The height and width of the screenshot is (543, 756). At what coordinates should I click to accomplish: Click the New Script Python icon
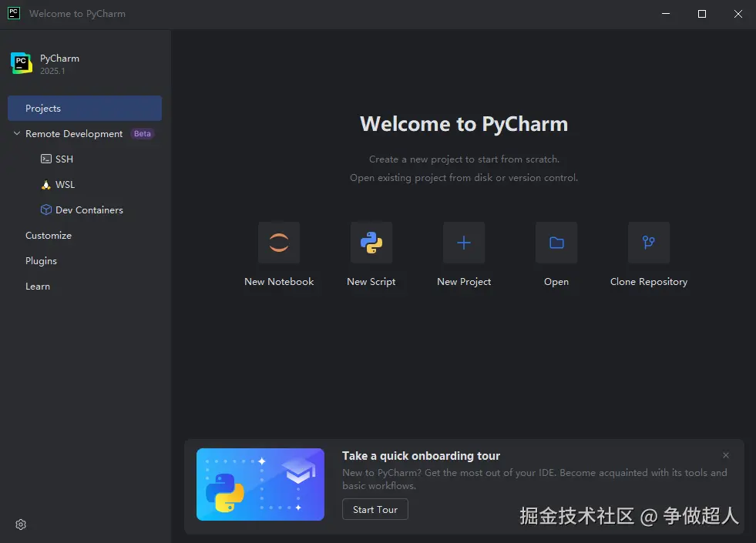(x=371, y=243)
